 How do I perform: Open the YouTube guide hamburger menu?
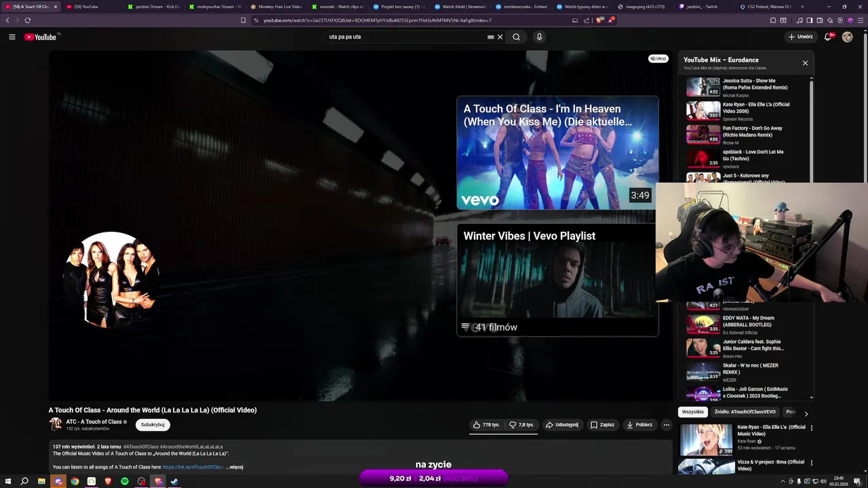coord(12,37)
